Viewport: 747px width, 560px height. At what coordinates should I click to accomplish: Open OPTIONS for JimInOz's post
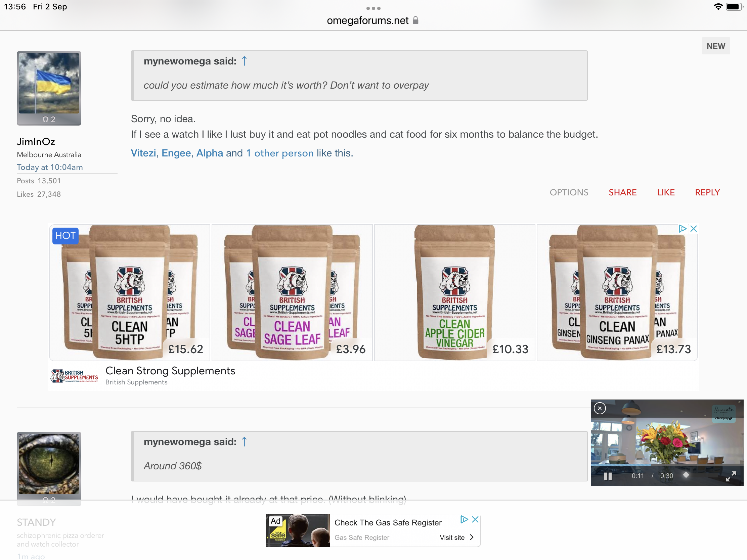click(569, 192)
